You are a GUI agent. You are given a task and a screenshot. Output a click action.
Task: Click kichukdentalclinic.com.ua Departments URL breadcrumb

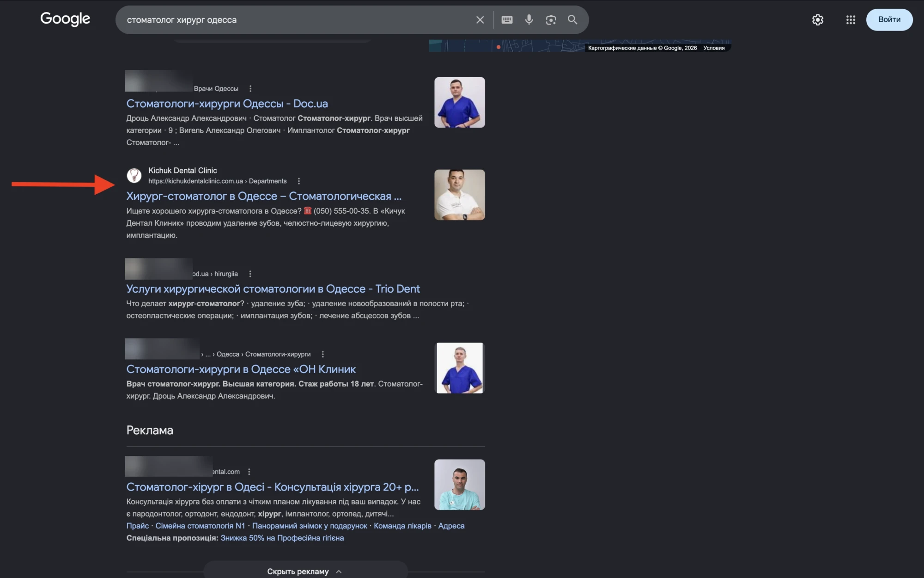point(218,181)
